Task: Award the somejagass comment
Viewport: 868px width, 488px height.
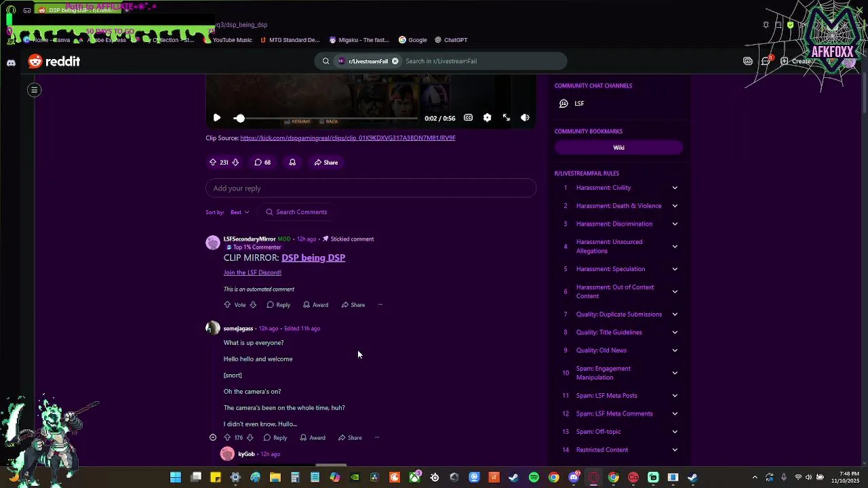Action: coord(313,438)
